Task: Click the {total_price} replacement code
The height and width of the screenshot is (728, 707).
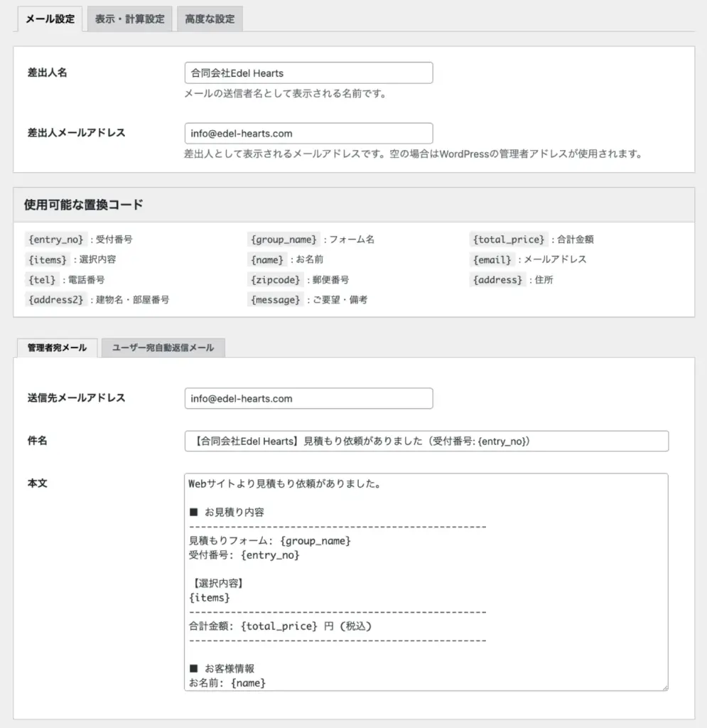Action: click(509, 240)
